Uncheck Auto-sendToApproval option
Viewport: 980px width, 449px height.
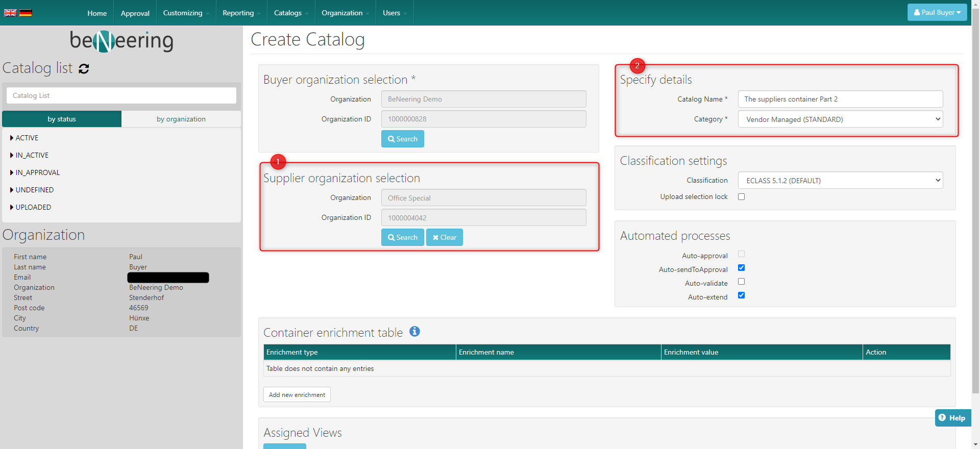741,268
